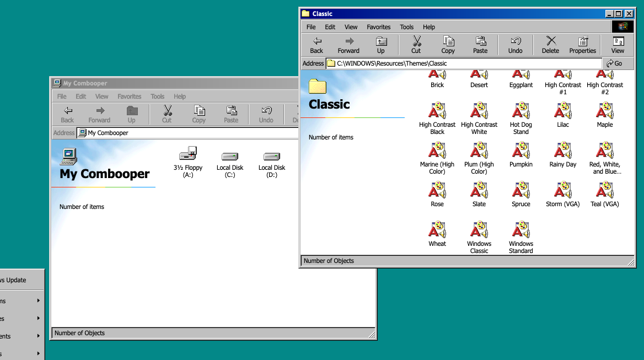Click the Rainy Day theme icon
644x360 pixels.
tap(562, 151)
